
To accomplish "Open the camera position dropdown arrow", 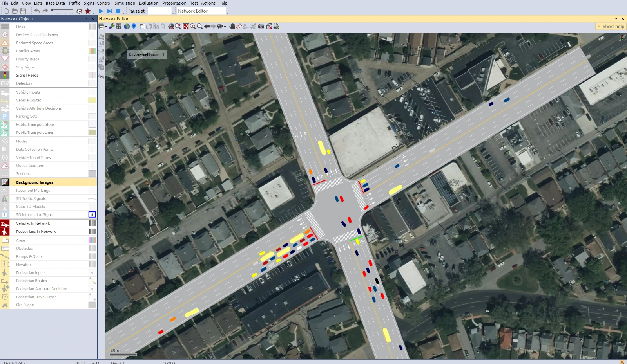I will pos(225,27).
